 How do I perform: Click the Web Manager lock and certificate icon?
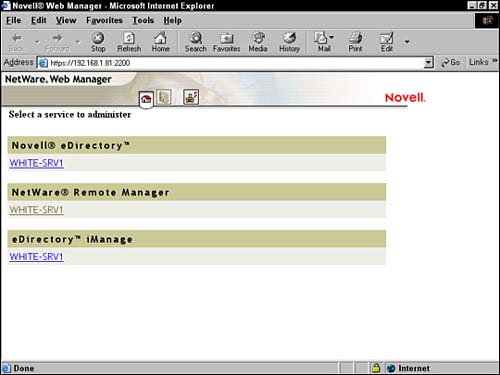coord(191,97)
